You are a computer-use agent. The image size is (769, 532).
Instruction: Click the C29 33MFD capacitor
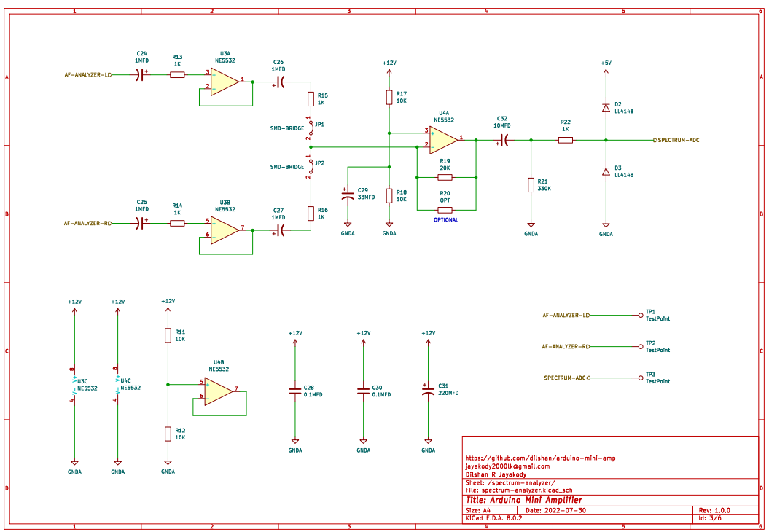pos(346,194)
